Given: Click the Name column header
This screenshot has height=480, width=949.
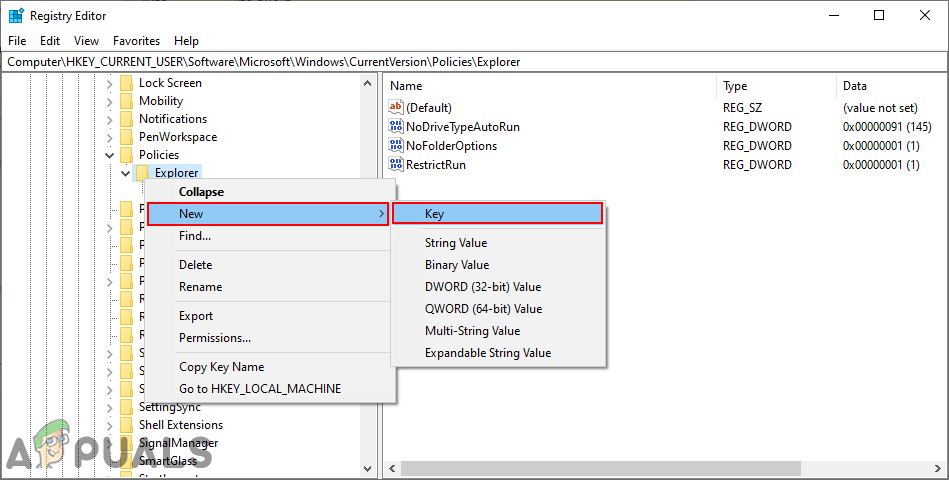Looking at the screenshot, I should (407, 86).
